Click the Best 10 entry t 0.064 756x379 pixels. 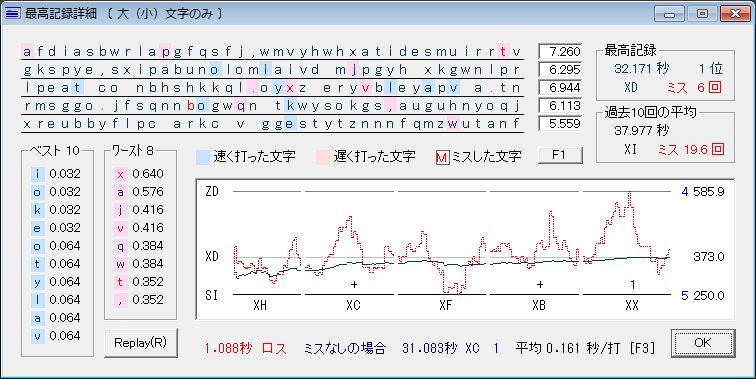[56, 264]
